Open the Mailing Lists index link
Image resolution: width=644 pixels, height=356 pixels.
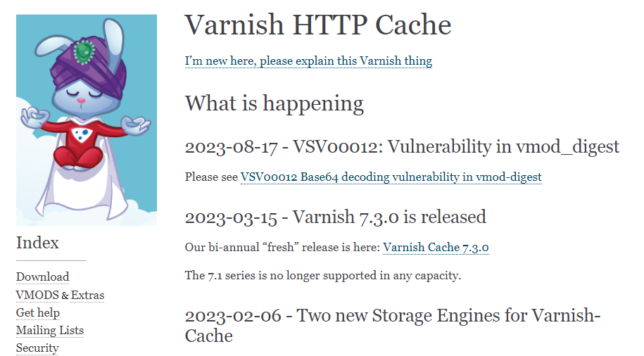[50, 330]
